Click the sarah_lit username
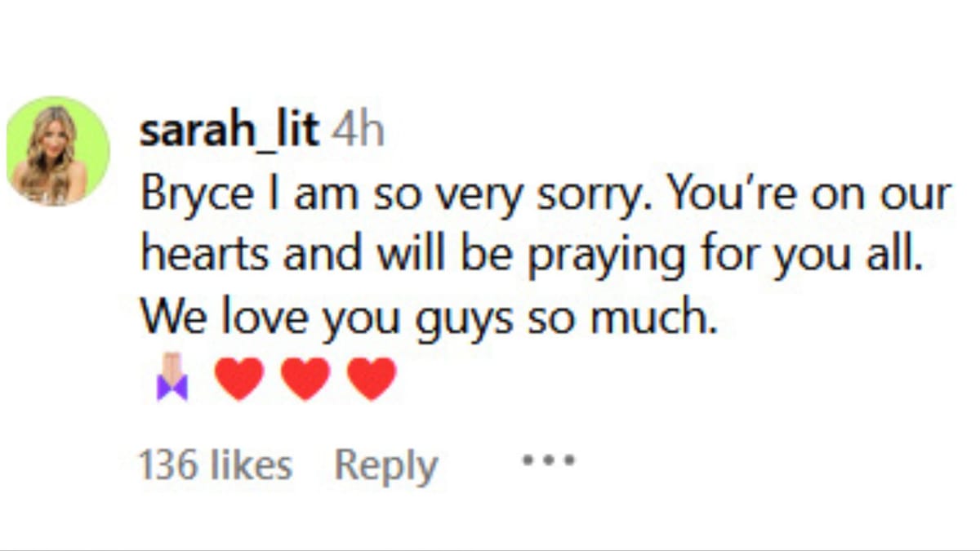 pyautogui.click(x=229, y=131)
